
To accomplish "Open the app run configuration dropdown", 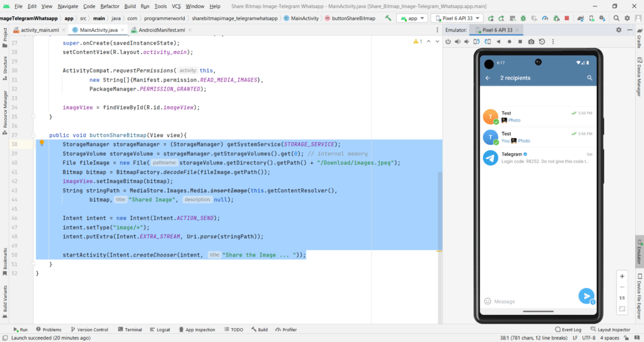I will (413, 18).
